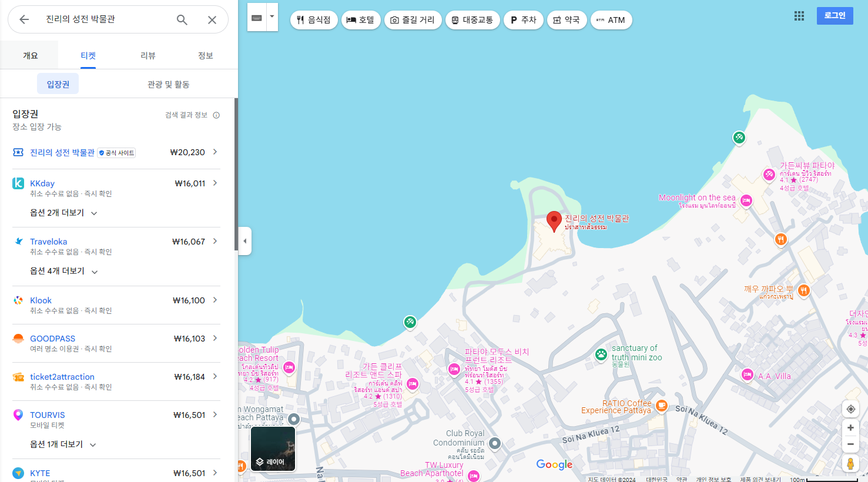Viewport: 868px width, 482px height.
Task: Zoom out with the minus button
Action: click(850, 444)
